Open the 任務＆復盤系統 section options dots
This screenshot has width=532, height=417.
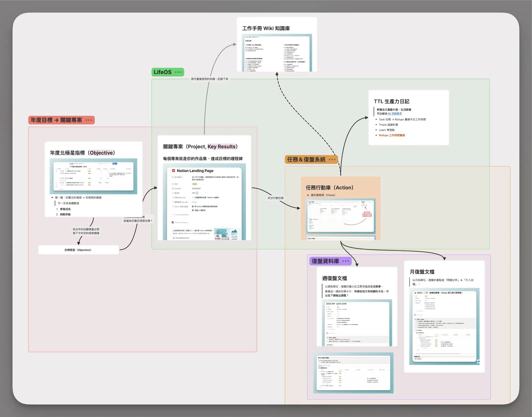332,159
